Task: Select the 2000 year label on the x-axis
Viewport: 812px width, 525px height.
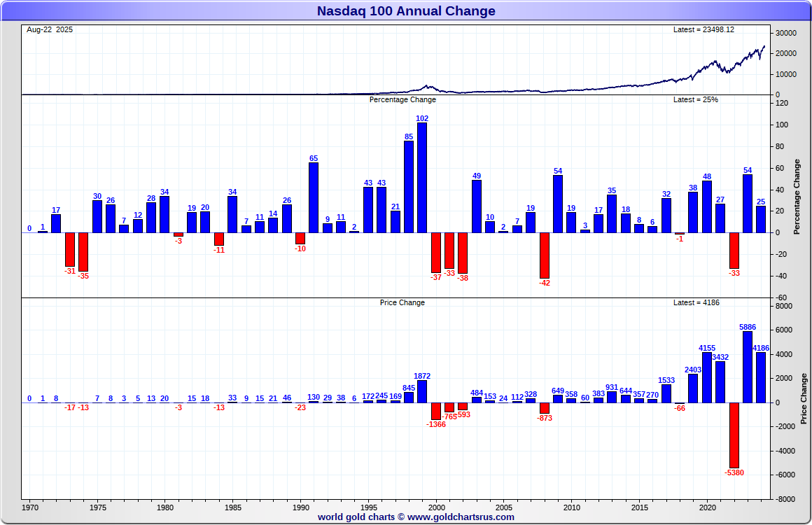Action: (436, 507)
